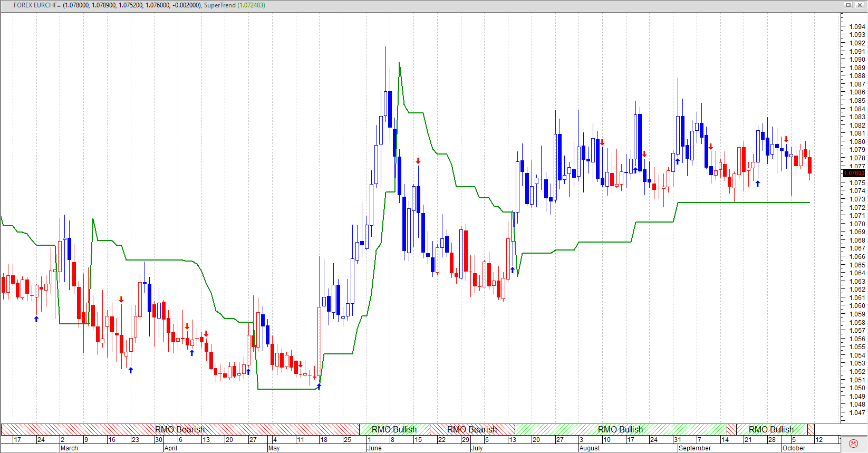Maximize the EURCHF chart window
Screen dimensions: 868x453
coord(848,5)
